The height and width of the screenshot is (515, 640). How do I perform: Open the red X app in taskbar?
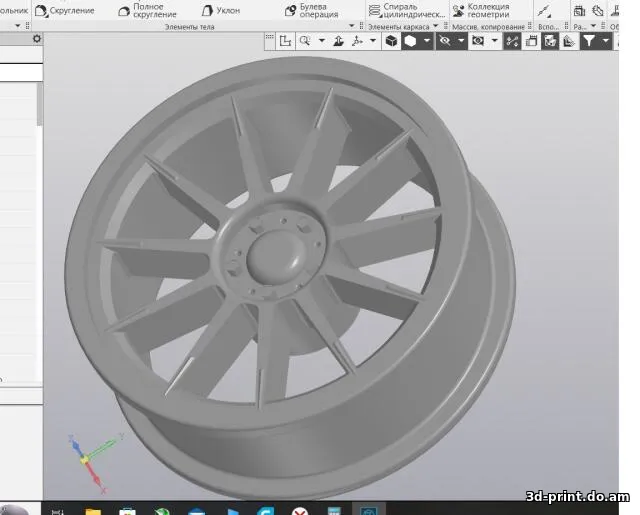tap(300, 511)
